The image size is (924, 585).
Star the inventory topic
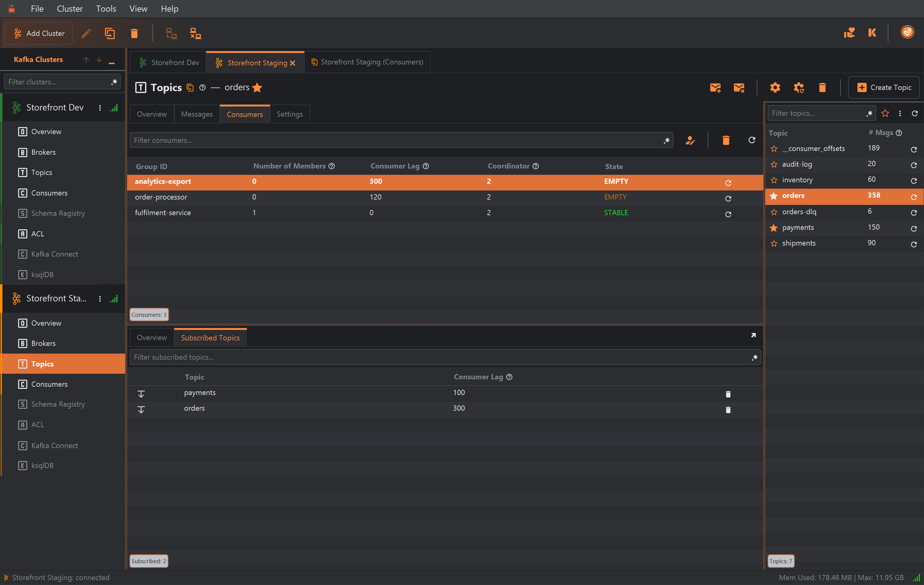[x=774, y=180]
